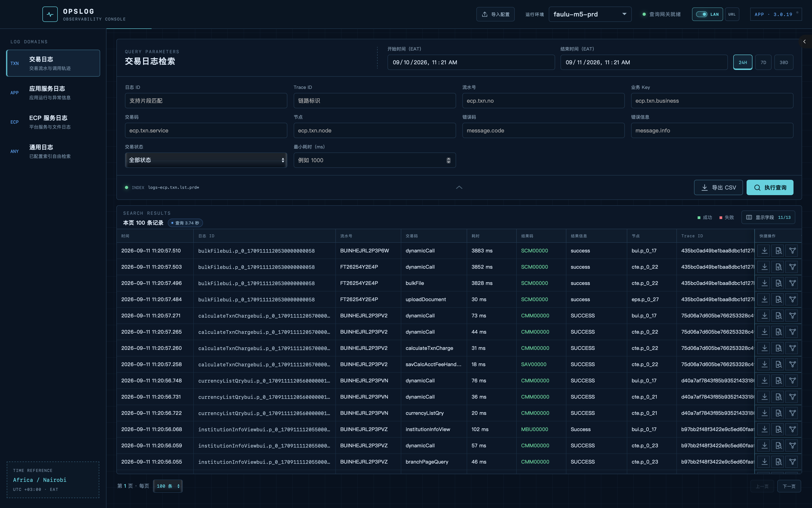The height and width of the screenshot is (508, 812).
Task: Click the 导入配置 button
Action: tap(495, 14)
